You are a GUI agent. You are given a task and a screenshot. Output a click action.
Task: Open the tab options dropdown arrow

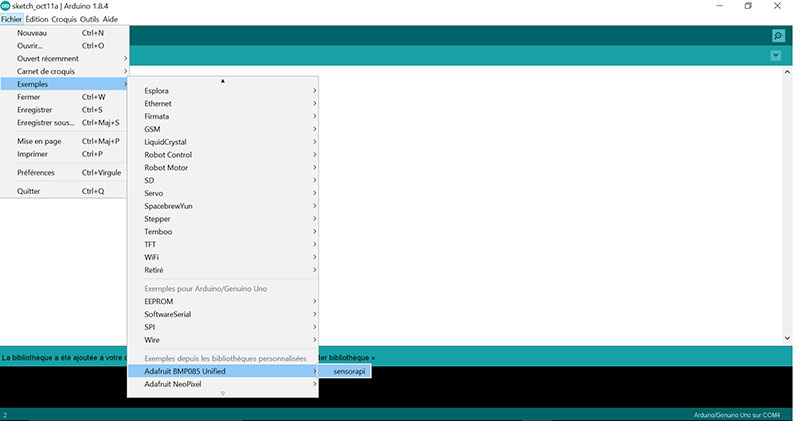[776, 56]
